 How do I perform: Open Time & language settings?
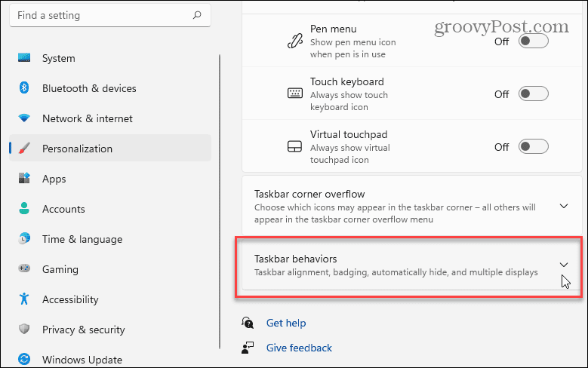click(x=110, y=239)
